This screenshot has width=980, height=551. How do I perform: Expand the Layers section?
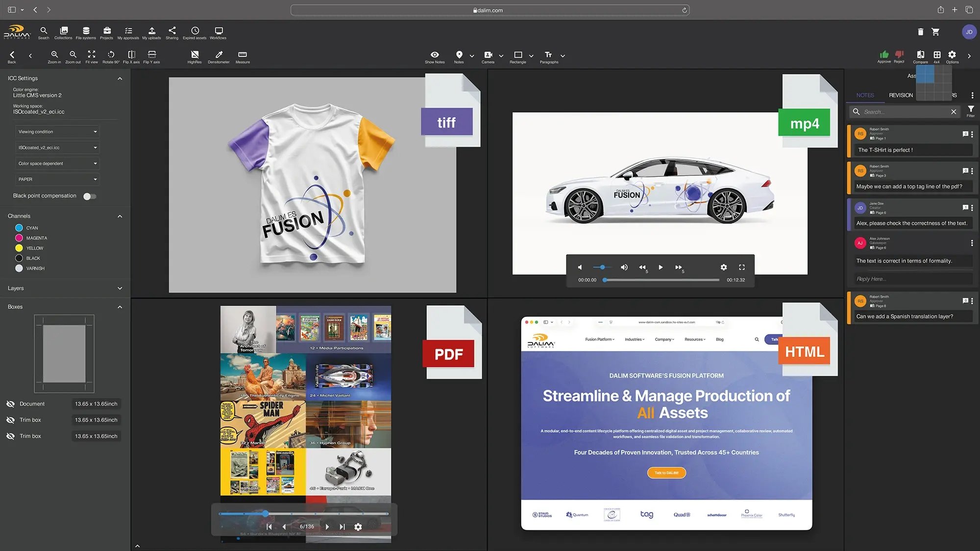120,288
